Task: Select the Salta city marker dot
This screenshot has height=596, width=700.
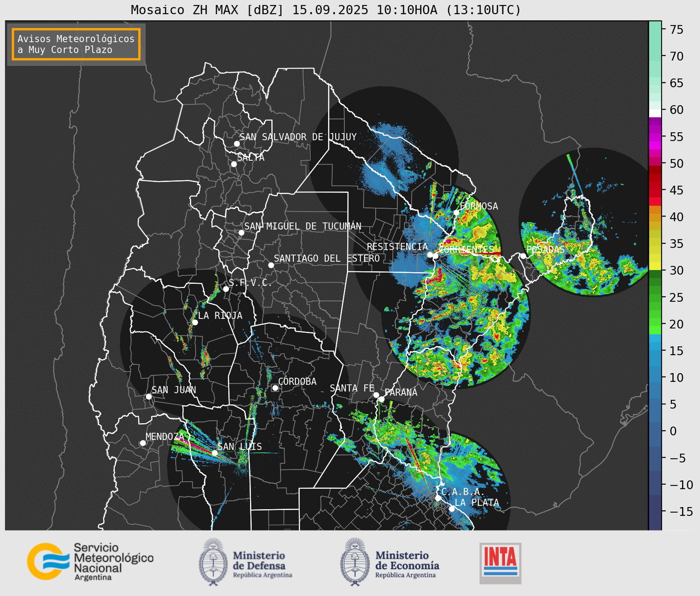Action: coord(234,164)
